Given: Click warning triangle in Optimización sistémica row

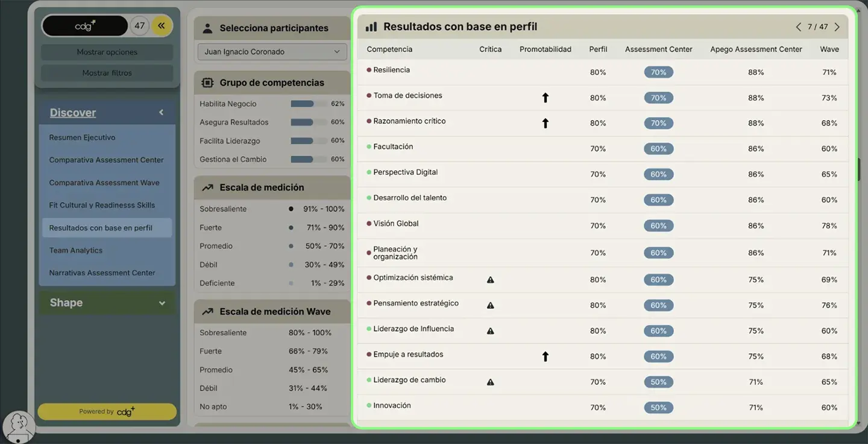Looking at the screenshot, I should pyautogui.click(x=491, y=280).
